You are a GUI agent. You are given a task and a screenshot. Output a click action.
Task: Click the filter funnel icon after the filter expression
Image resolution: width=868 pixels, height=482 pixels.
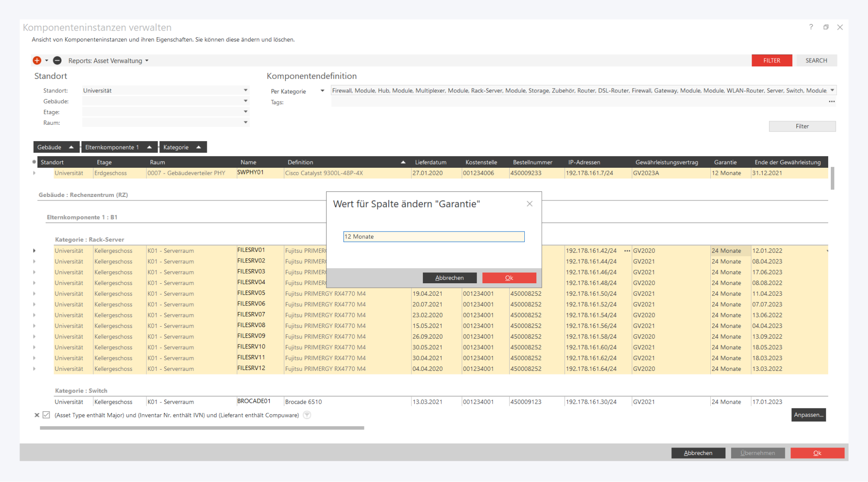point(307,415)
